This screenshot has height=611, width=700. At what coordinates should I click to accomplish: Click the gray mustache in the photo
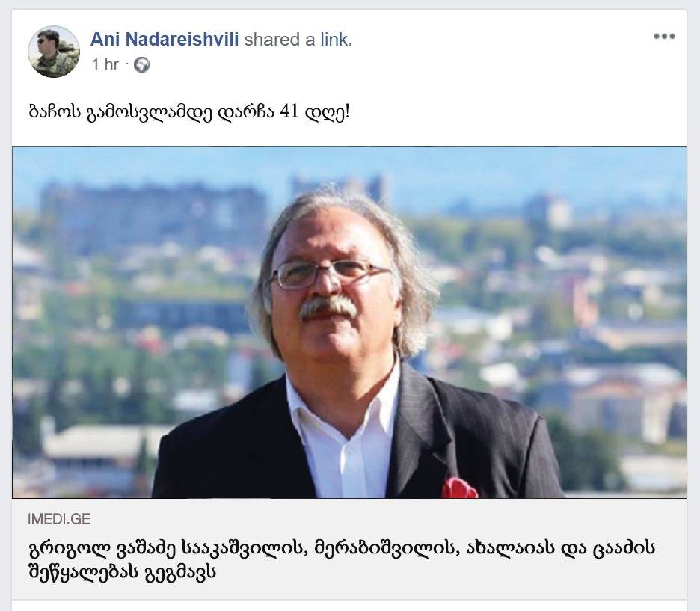(328, 308)
